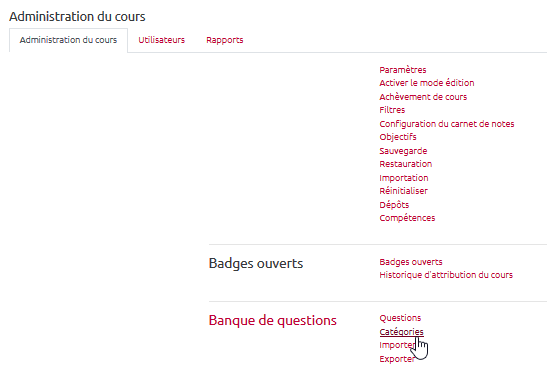Switch to the Utilisateurs tab
The width and height of the screenshot is (547, 381).
point(162,40)
